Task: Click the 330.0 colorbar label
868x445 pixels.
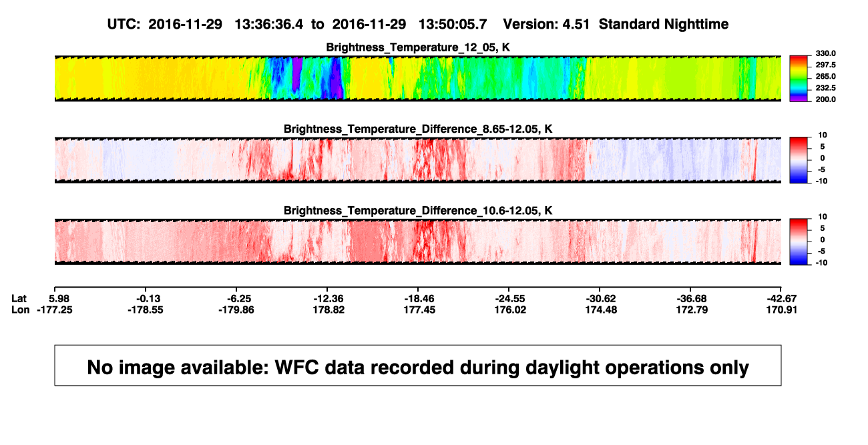Action: (825, 53)
